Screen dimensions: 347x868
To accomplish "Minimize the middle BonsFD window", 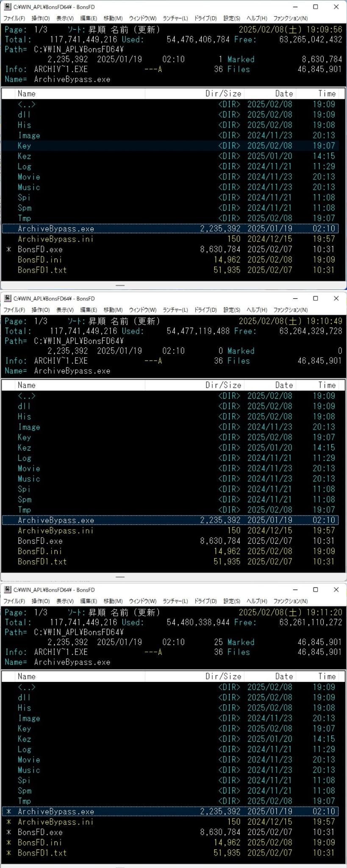I will click(295, 298).
